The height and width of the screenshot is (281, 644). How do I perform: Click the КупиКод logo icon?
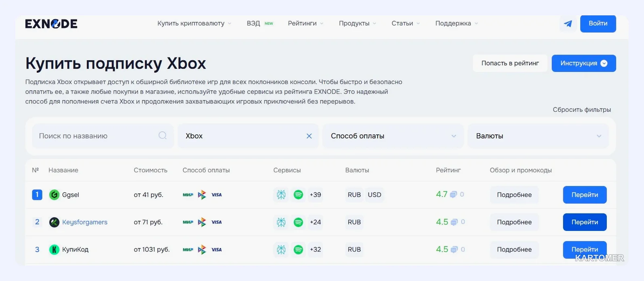coord(54,250)
